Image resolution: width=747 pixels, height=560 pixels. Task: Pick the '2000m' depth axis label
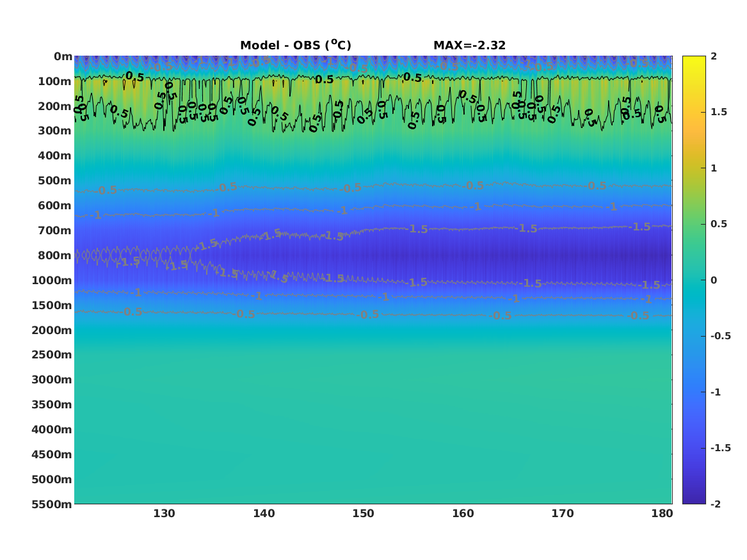[52, 330]
